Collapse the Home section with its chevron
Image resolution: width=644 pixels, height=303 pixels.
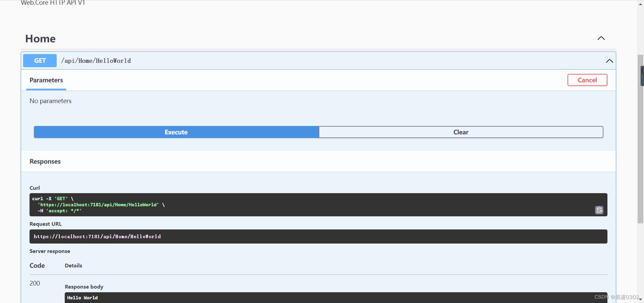601,38
